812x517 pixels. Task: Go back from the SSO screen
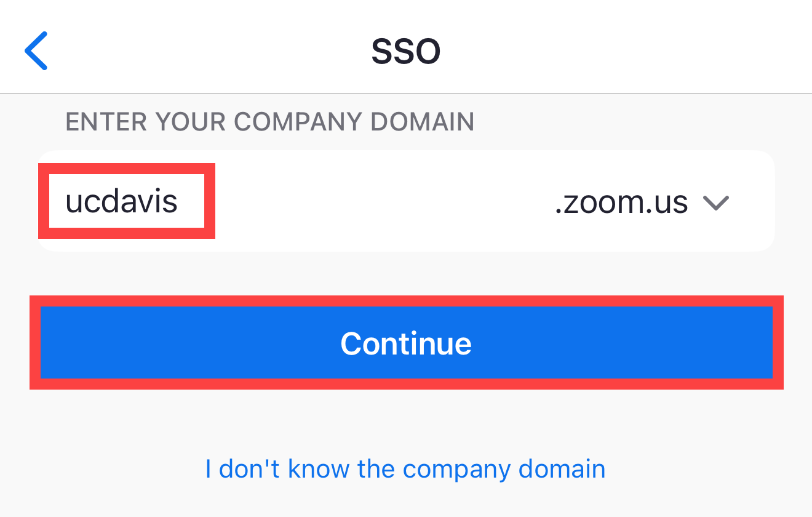click(36, 50)
